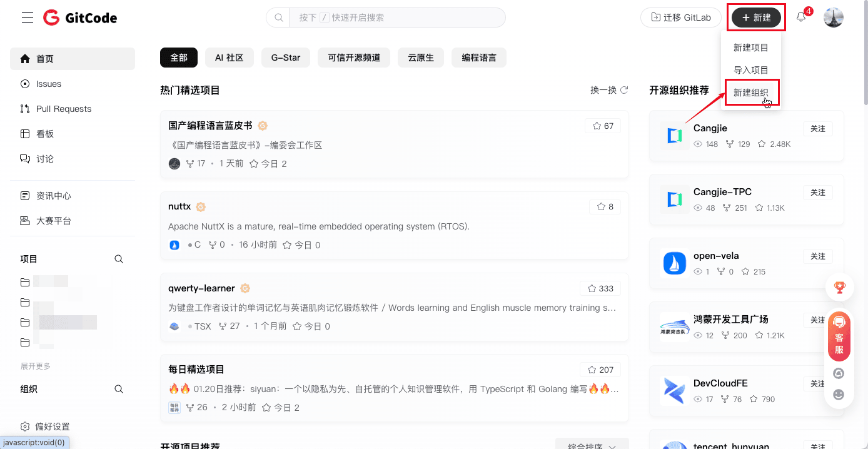Open the notifications bell
The image size is (868, 449).
click(801, 18)
